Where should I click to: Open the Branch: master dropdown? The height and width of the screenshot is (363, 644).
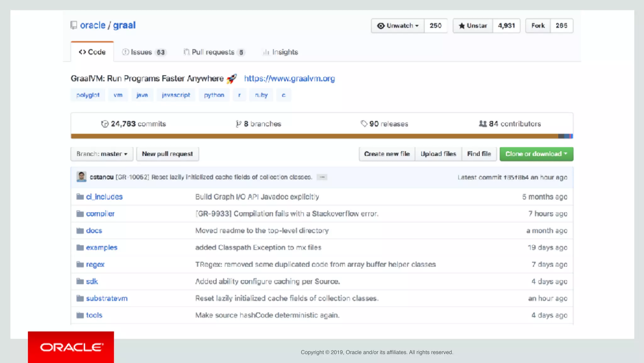tap(102, 154)
